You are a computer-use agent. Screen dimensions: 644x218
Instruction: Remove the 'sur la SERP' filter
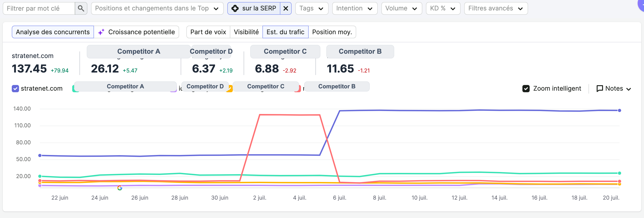pyautogui.click(x=286, y=8)
